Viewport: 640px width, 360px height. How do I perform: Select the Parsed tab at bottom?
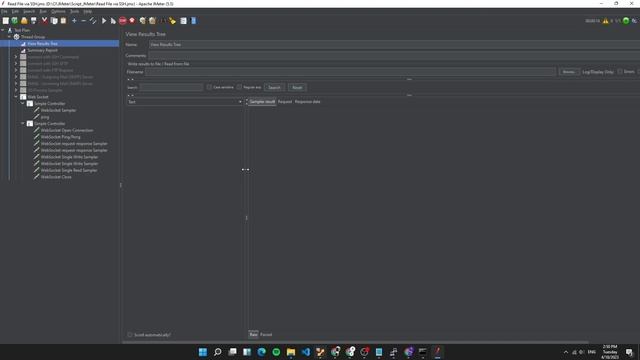point(266,335)
